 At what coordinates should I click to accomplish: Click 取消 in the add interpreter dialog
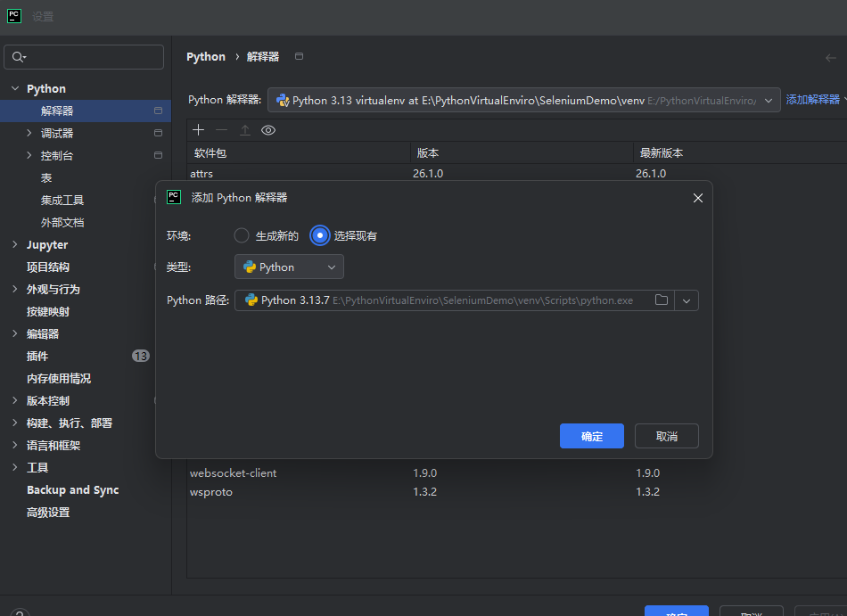pos(667,436)
